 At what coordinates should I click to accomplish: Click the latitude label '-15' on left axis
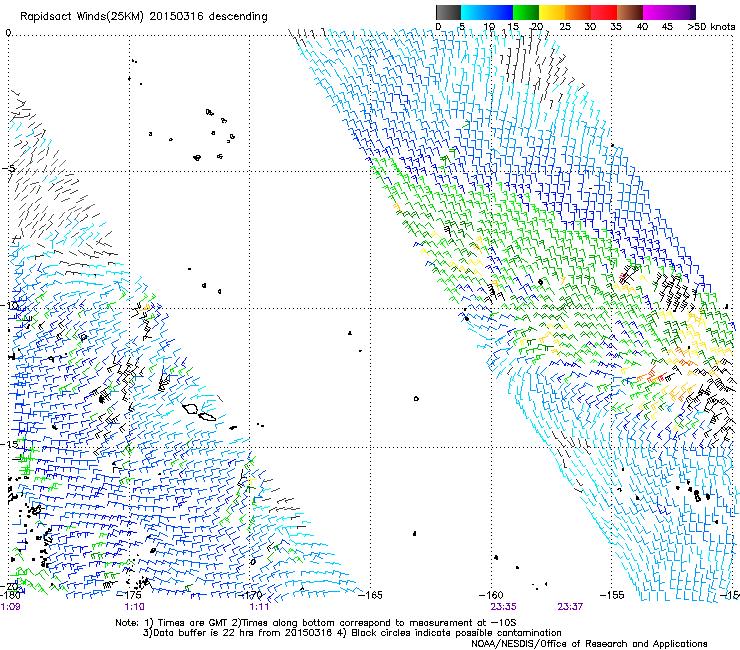coord(10,444)
